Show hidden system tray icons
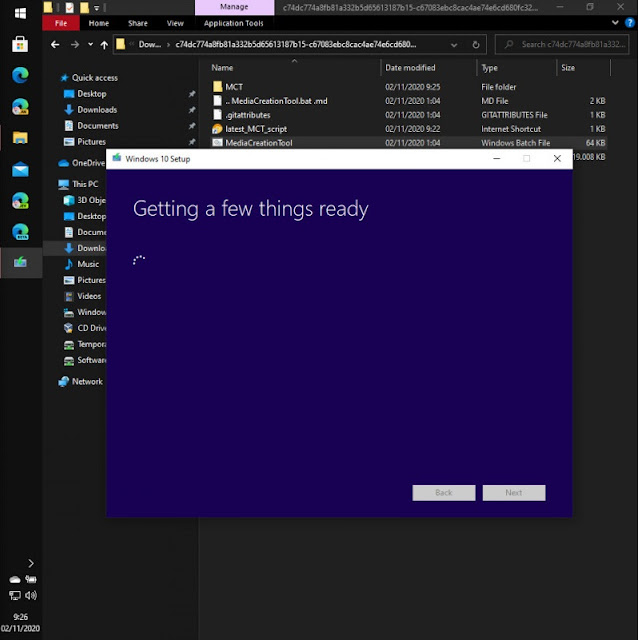638x640 pixels. tap(31, 563)
